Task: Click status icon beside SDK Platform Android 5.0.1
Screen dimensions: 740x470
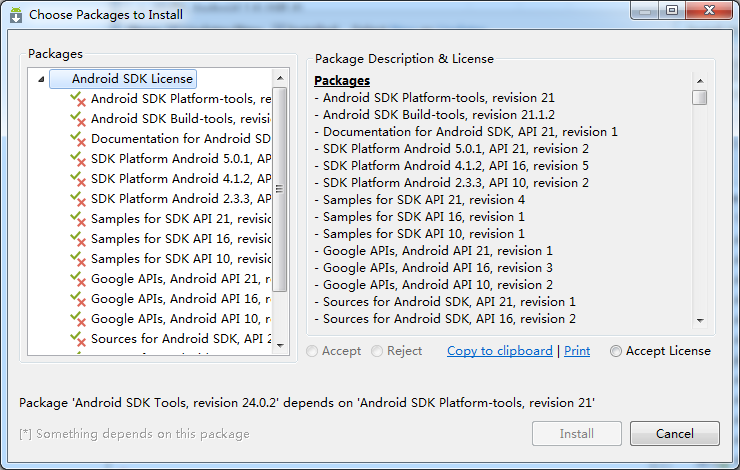Action: (78, 159)
